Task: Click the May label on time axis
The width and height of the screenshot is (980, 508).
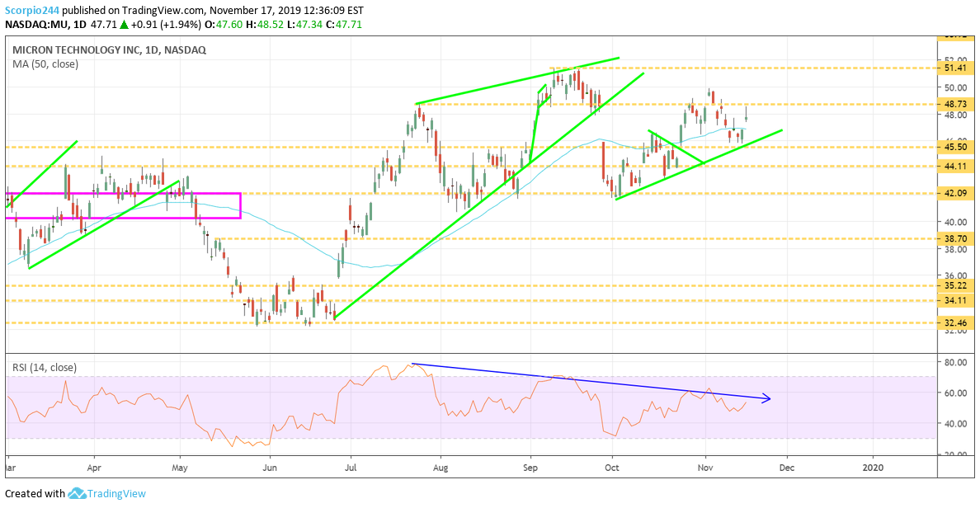Action: (180, 468)
